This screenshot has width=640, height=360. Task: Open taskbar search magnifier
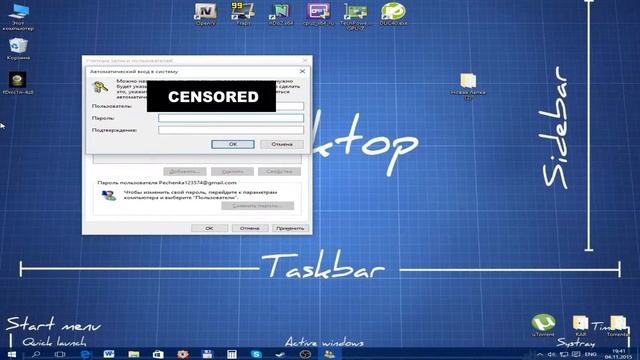click(x=36, y=354)
